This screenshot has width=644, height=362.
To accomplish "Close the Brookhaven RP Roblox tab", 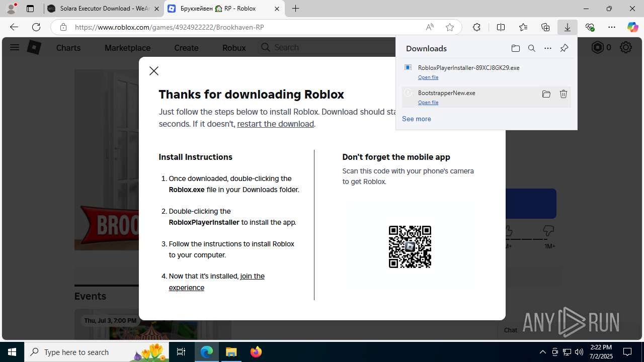I will [277, 9].
